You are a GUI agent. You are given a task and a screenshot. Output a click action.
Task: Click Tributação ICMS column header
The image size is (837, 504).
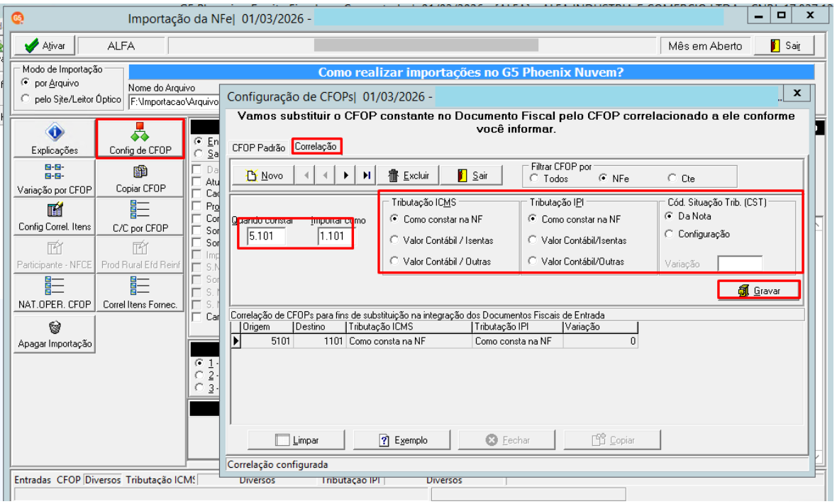click(x=409, y=327)
